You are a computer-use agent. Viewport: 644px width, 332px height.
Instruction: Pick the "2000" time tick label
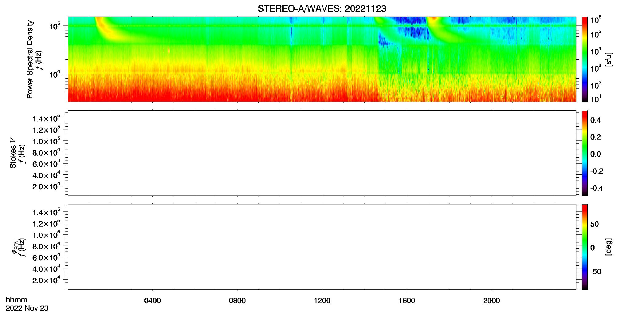click(x=492, y=301)
